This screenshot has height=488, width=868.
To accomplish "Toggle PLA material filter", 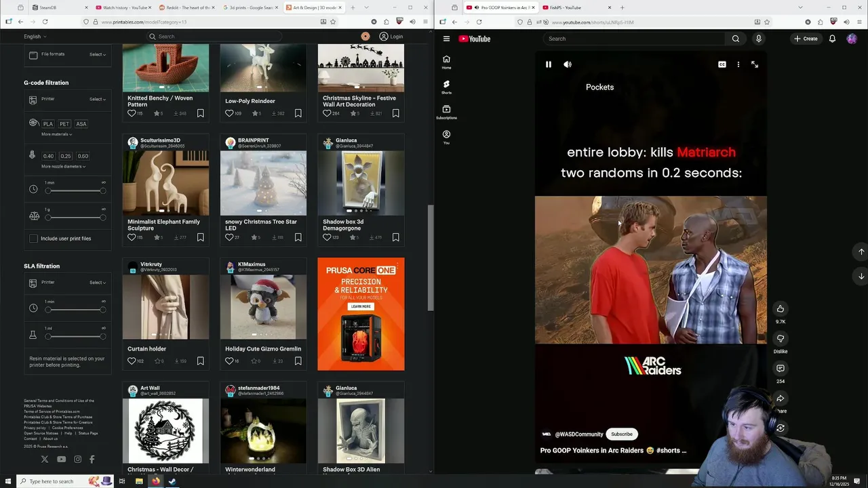I will click(48, 124).
